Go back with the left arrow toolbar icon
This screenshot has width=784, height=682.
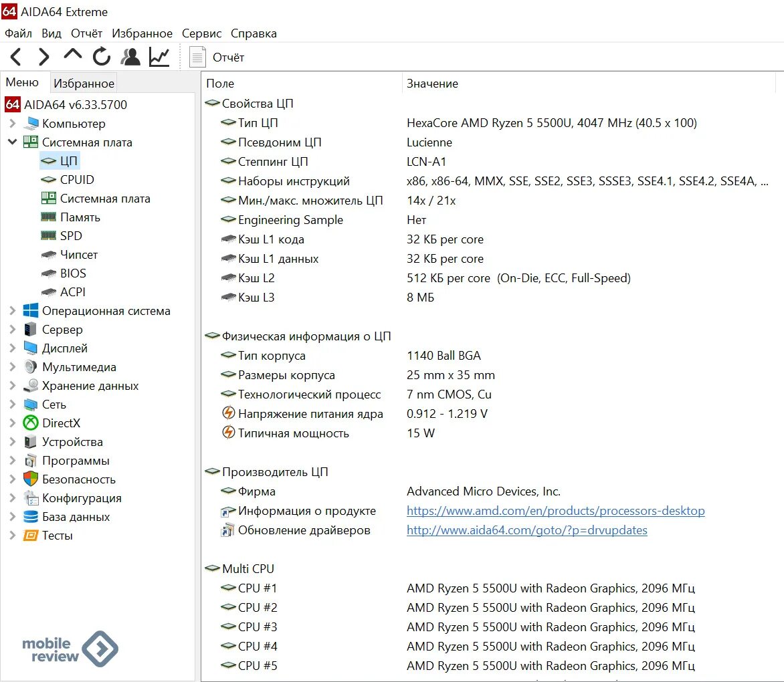(16, 57)
